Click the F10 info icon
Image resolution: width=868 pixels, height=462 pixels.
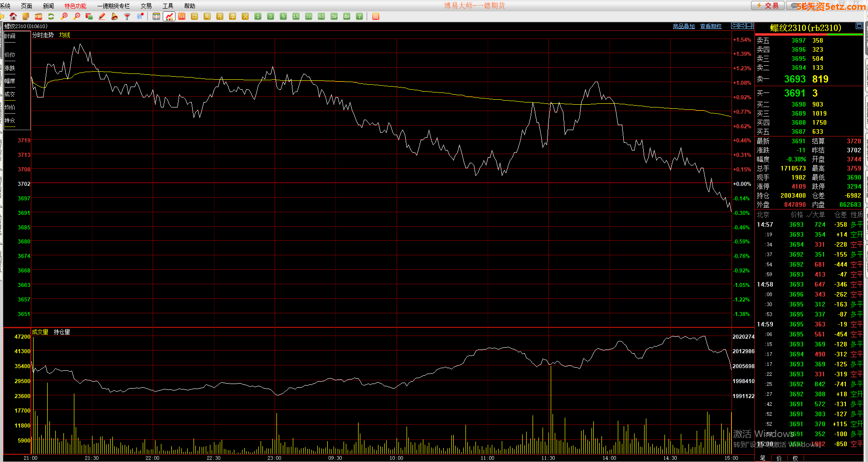[x=39, y=16]
